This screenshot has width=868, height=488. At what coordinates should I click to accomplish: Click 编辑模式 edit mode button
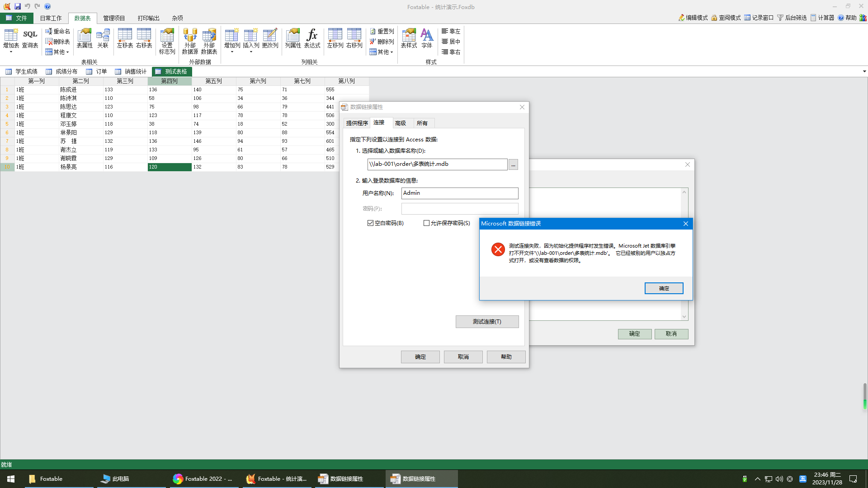pyautogui.click(x=693, y=18)
